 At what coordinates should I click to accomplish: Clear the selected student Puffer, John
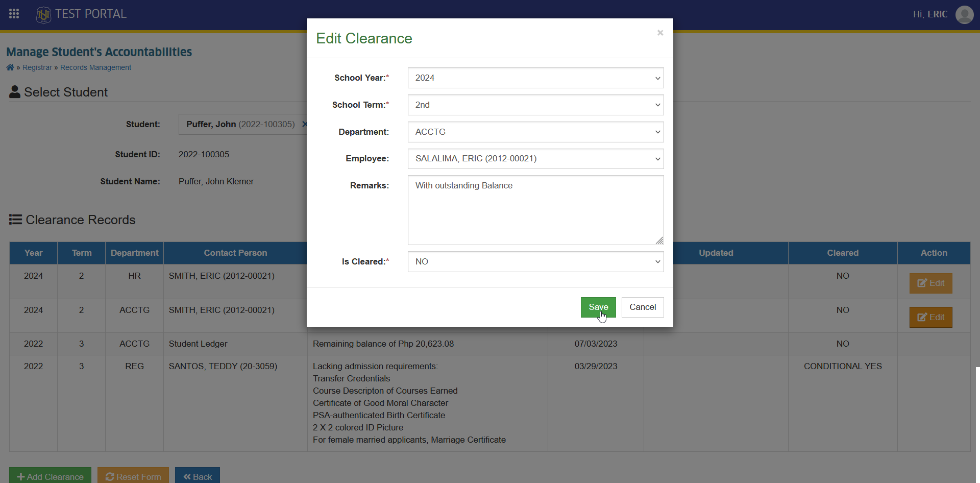pos(304,124)
